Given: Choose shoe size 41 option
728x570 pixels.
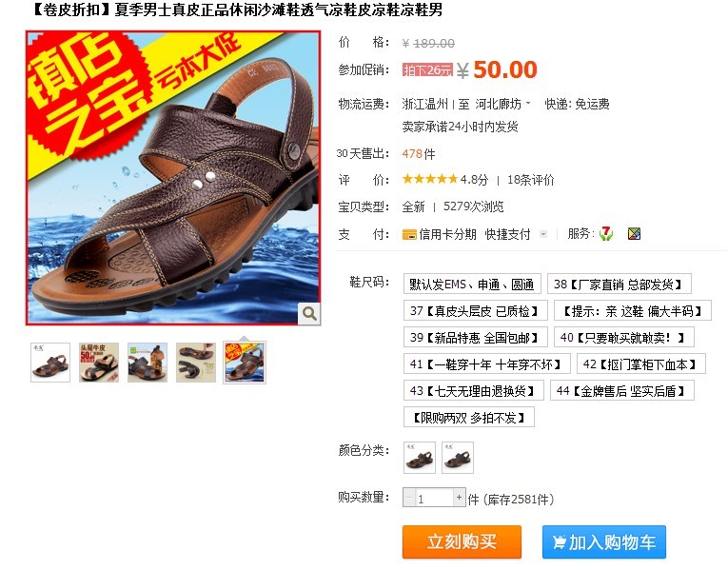Looking at the screenshot, I should click(x=486, y=364).
